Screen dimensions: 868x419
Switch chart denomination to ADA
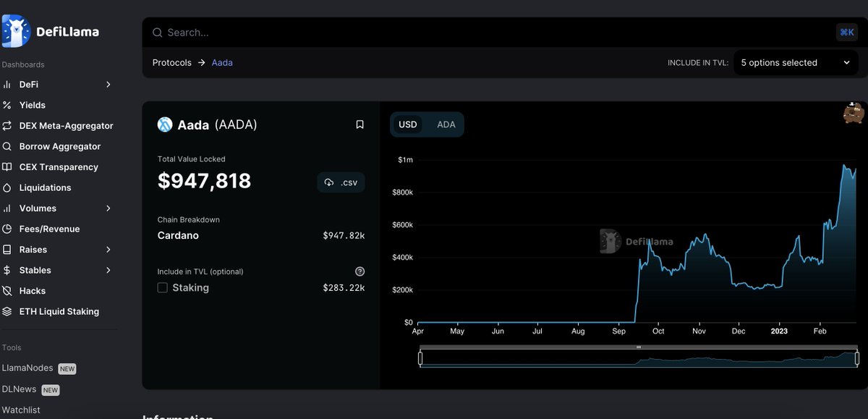tap(446, 124)
